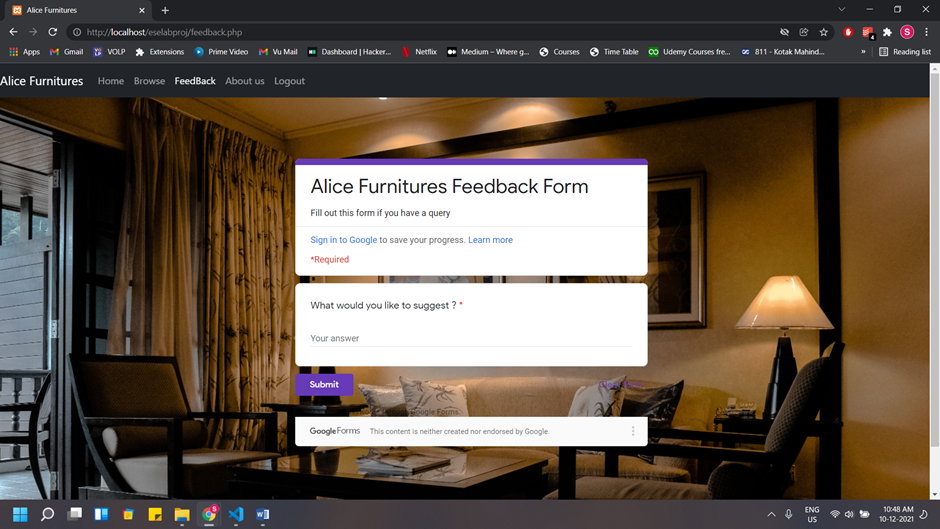The image size is (940, 529).
Task: Click the share page icon
Action: click(804, 32)
